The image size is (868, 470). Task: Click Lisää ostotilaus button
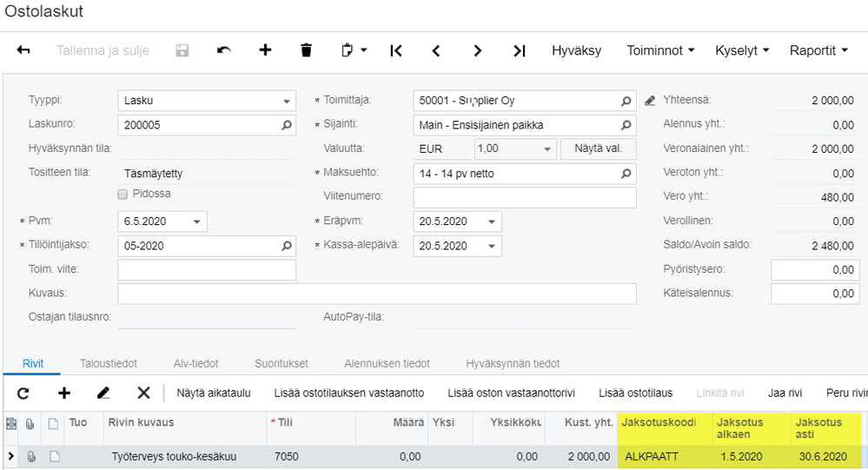tap(635, 393)
